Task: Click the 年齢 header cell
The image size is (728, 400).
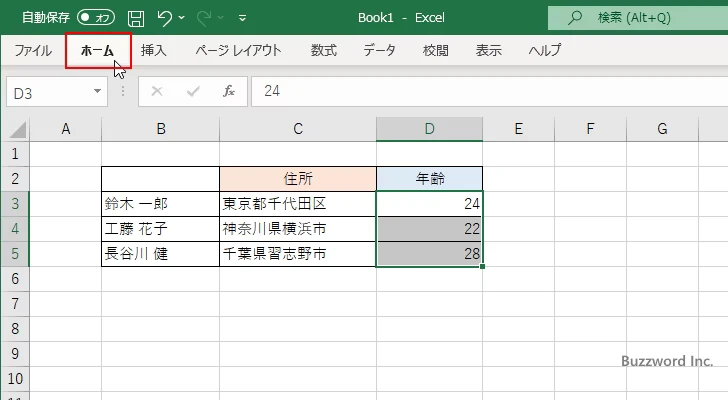Action: (429, 179)
